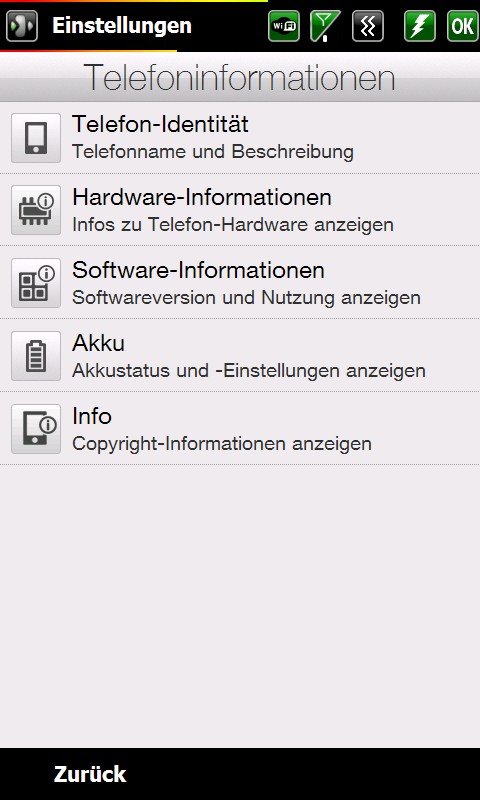The image size is (480, 800).
Task: Tap the WiFi status icon
Action: coord(284,26)
